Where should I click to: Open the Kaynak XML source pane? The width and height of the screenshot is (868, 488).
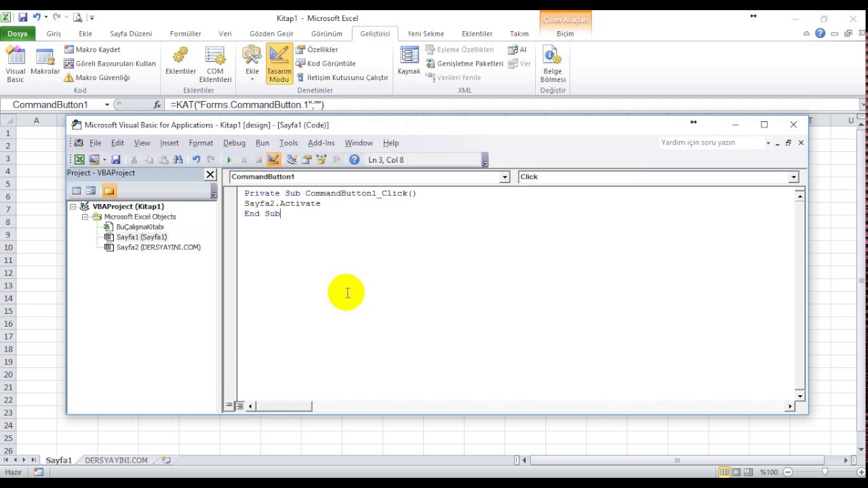pyautogui.click(x=409, y=61)
